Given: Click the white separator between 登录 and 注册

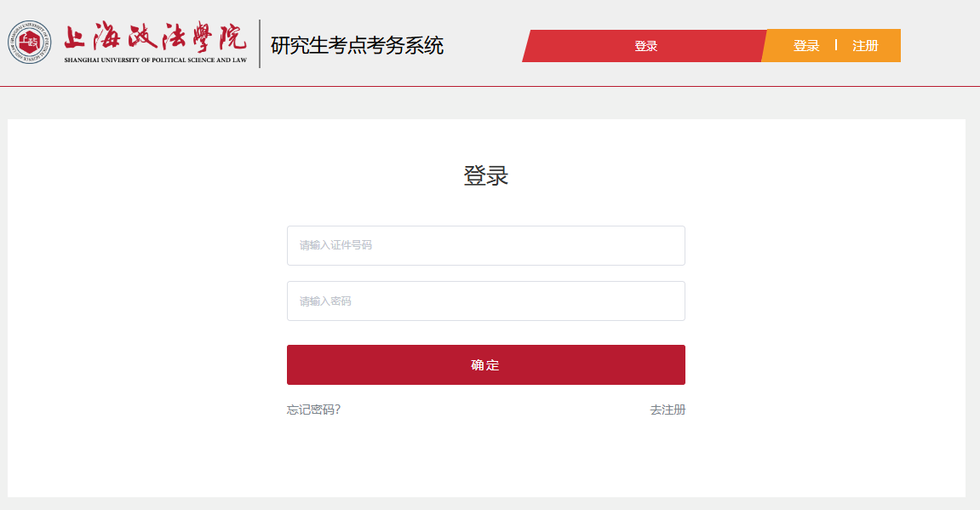Looking at the screenshot, I should click(x=836, y=45).
